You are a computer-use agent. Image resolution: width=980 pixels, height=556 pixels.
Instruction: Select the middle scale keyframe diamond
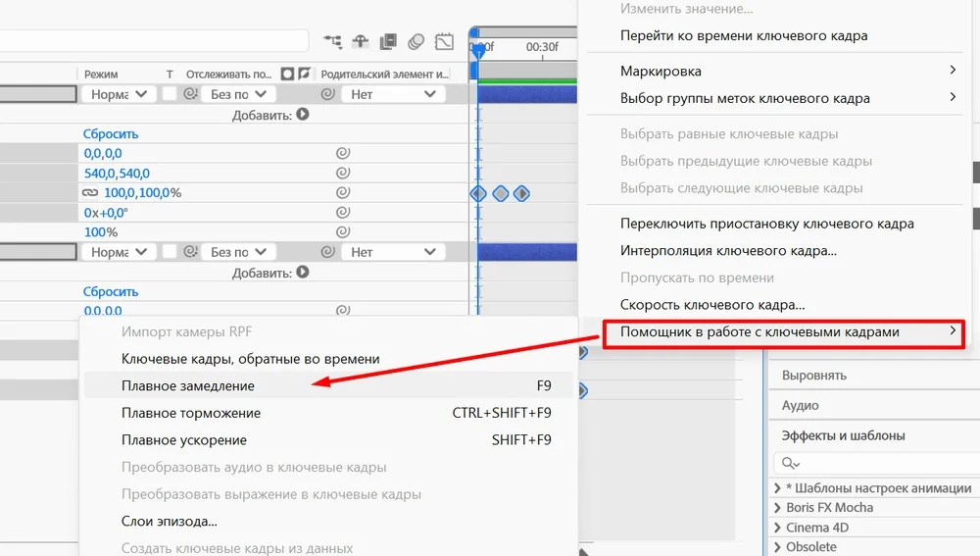pos(501,194)
